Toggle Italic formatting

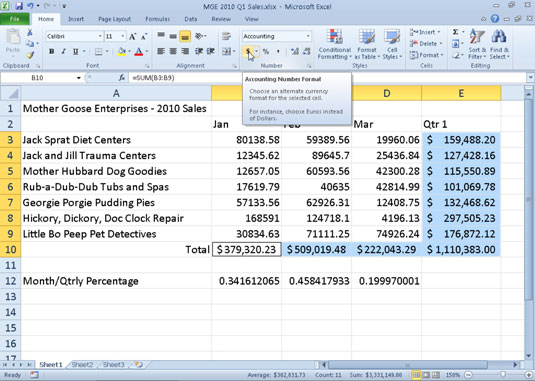pyautogui.click(x=63, y=52)
